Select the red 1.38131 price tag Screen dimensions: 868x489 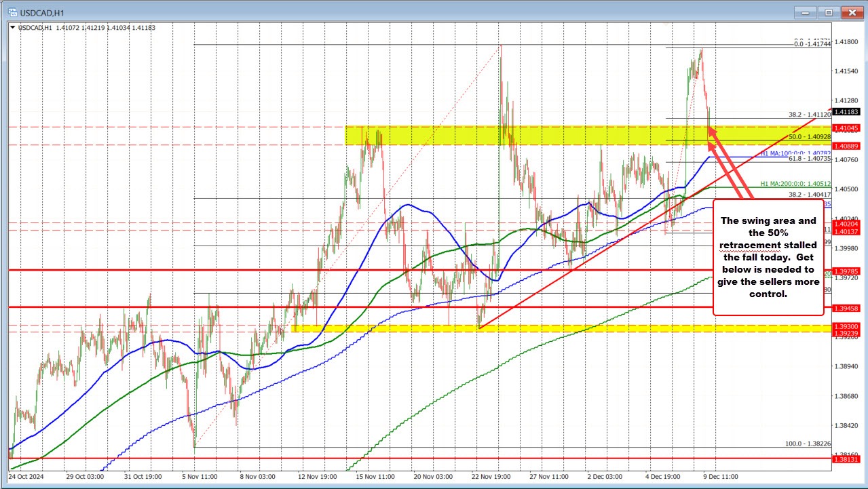click(x=846, y=459)
